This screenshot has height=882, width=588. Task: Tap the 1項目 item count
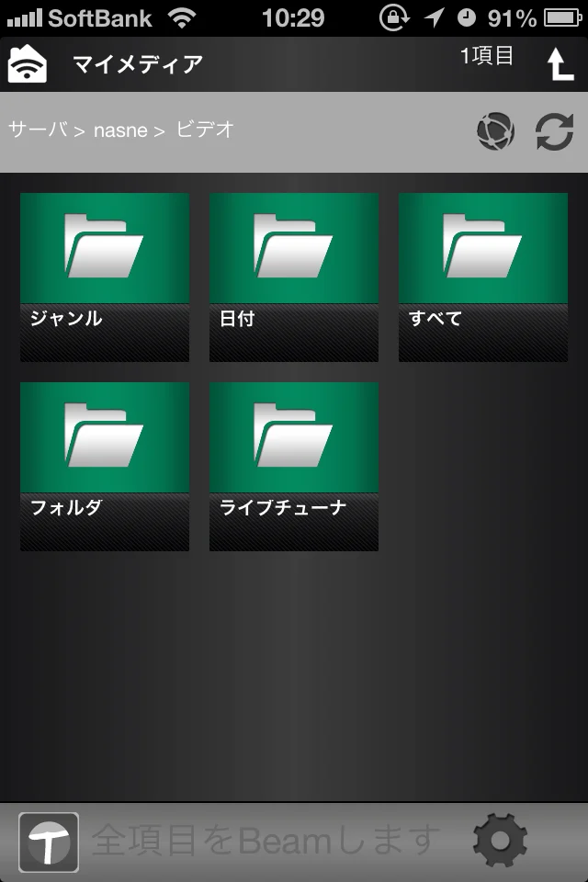pos(487,56)
